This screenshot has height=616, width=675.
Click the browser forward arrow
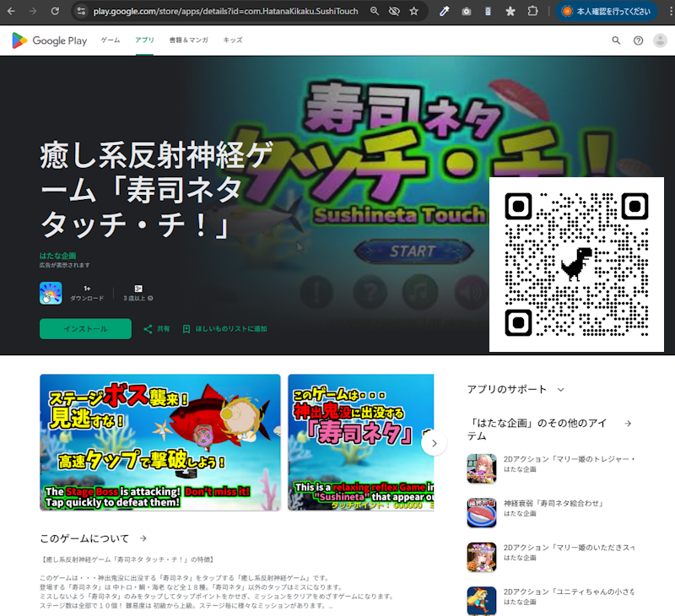point(33,11)
